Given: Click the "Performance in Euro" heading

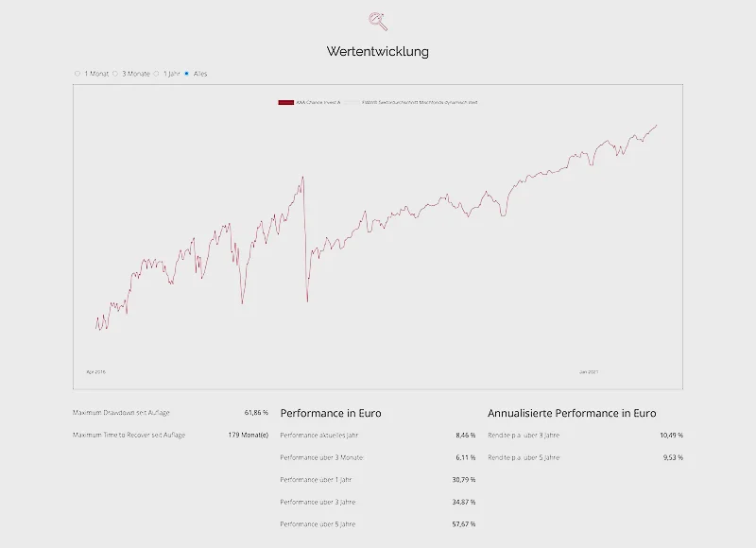Looking at the screenshot, I should (331, 413).
